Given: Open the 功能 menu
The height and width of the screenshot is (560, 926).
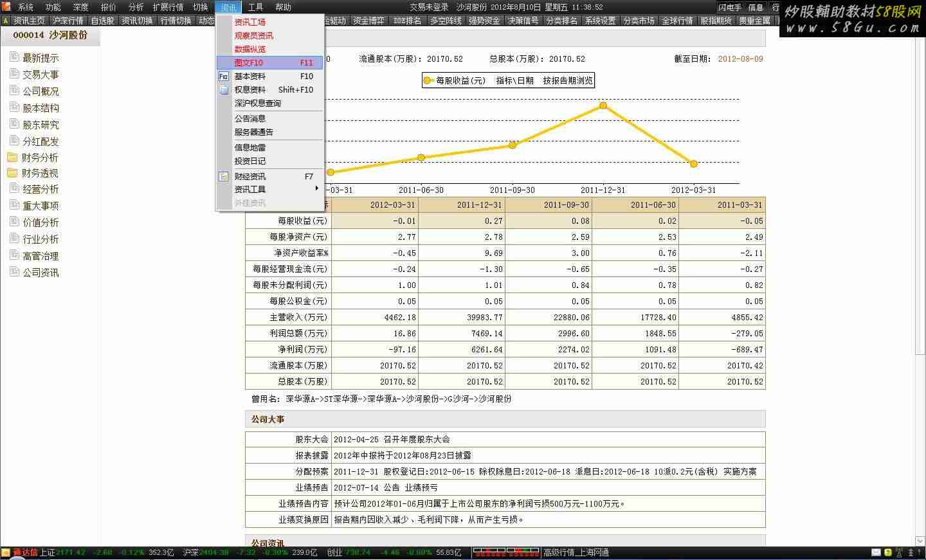Looking at the screenshot, I should (53, 7).
